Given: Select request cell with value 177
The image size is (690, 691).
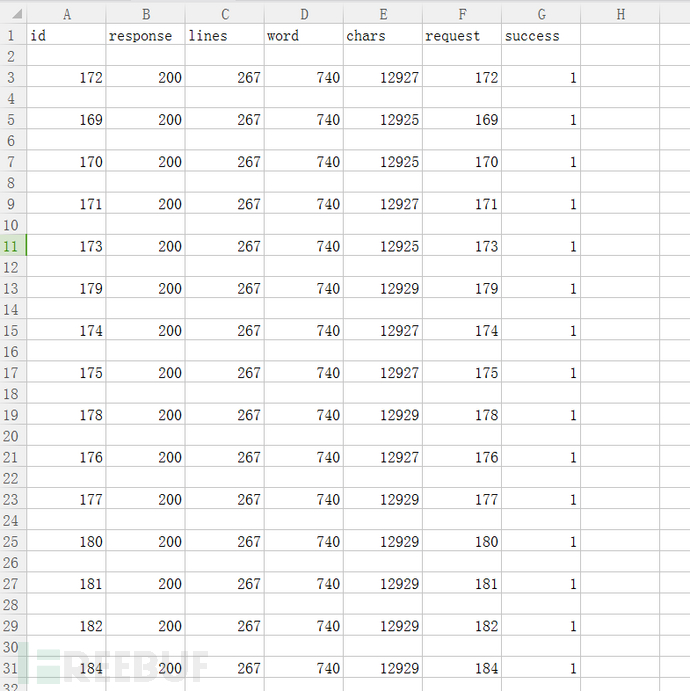Looking at the screenshot, I should coord(462,499).
